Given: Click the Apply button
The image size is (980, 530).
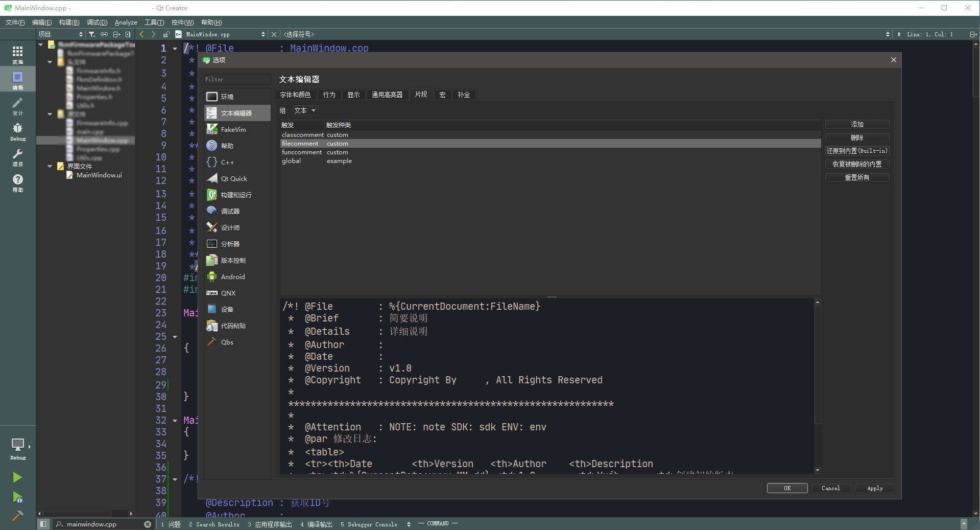Looking at the screenshot, I should pyautogui.click(x=875, y=488).
